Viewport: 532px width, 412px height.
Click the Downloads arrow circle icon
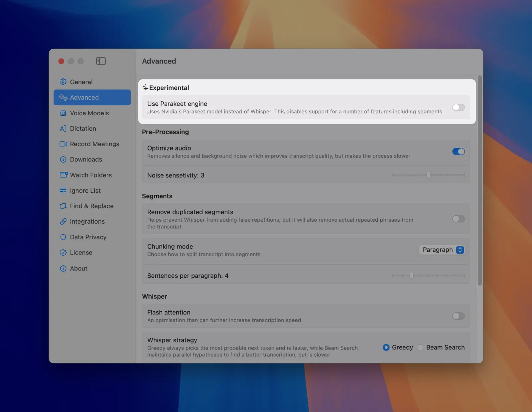click(63, 159)
